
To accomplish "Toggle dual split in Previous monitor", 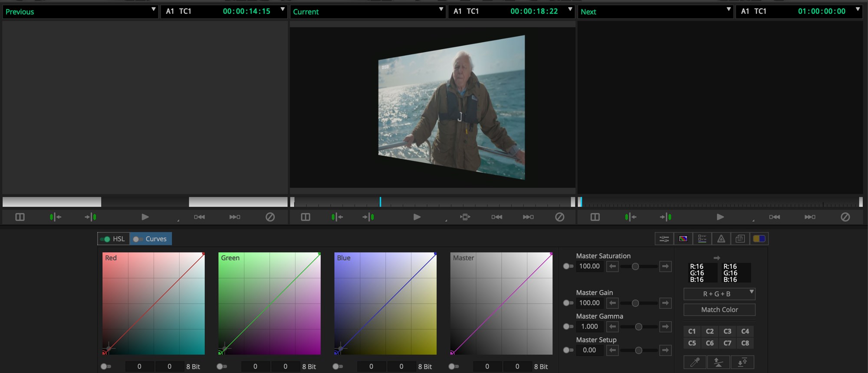I will point(20,217).
